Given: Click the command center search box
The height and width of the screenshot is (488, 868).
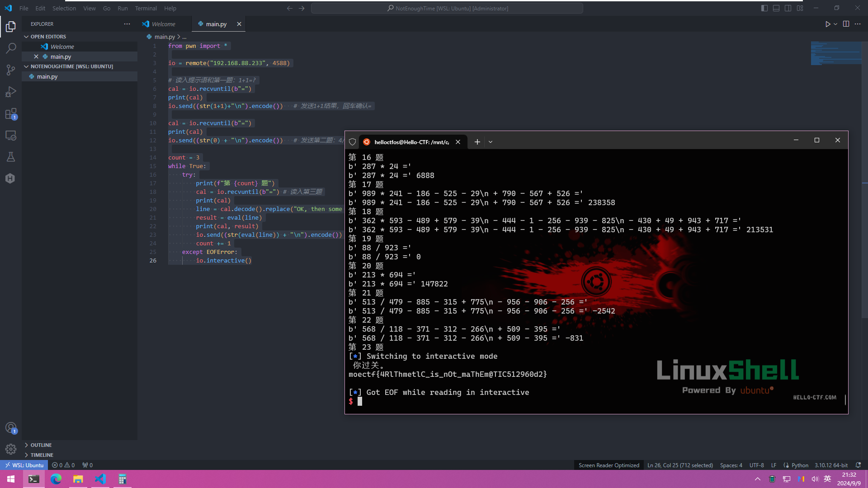Looking at the screenshot, I should tap(447, 8).
